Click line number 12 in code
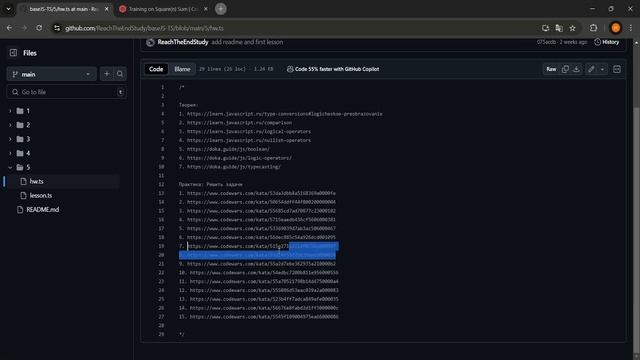 tap(161, 184)
